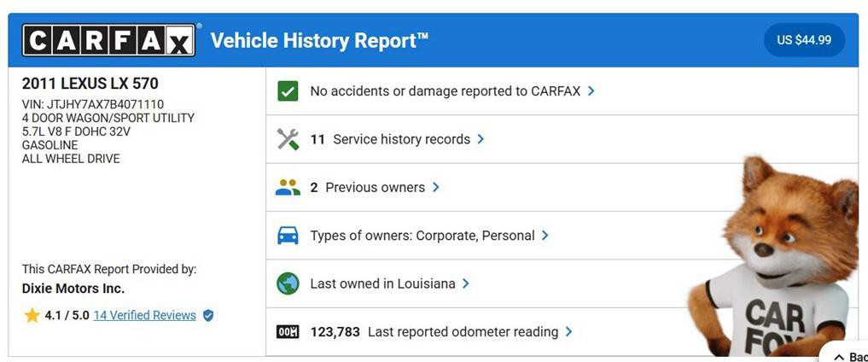Expand Previous owners chevron
Screen dimensions: 868x362
435,187
